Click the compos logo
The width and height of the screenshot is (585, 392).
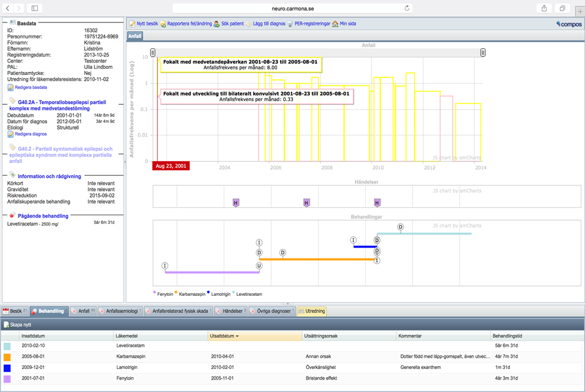coord(569,24)
